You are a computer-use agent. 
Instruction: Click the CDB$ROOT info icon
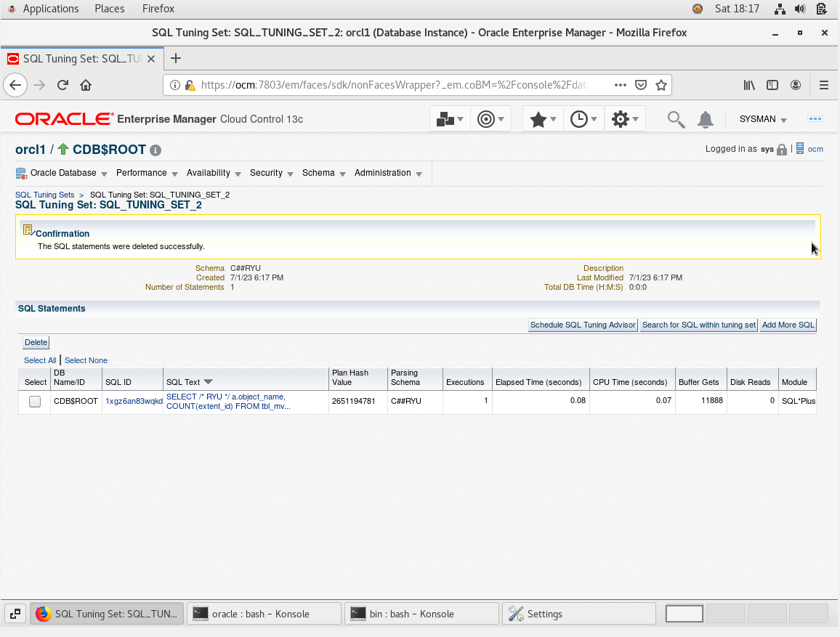(156, 150)
